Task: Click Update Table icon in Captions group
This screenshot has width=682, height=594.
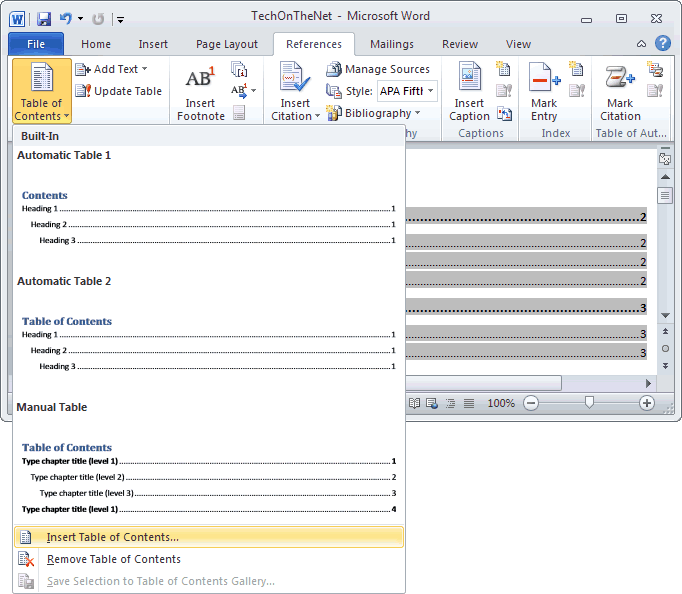Action: click(x=504, y=91)
